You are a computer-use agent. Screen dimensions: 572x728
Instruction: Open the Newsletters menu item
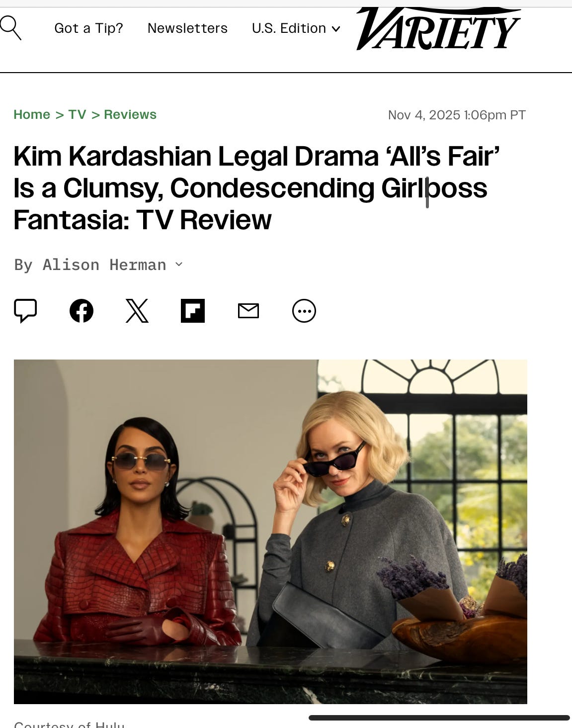click(x=187, y=28)
